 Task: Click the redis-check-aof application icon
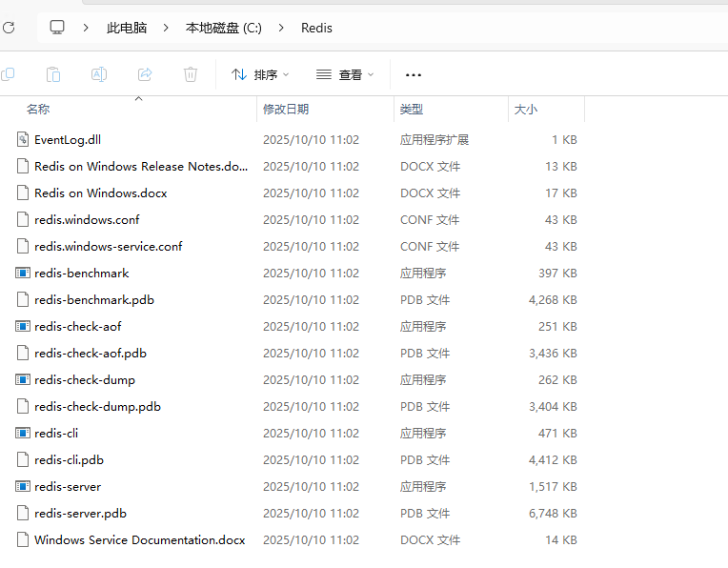tap(23, 326)
